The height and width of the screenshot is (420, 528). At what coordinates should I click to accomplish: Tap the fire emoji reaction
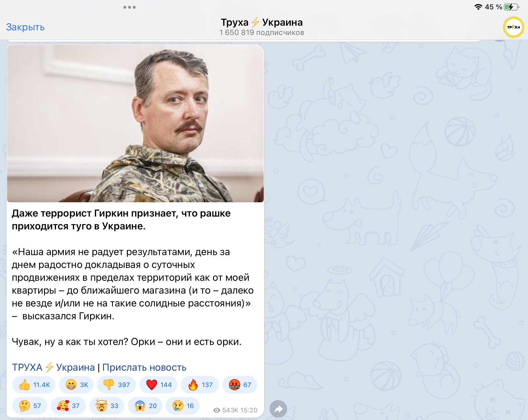pyautogui.click(x=200, y=385)
